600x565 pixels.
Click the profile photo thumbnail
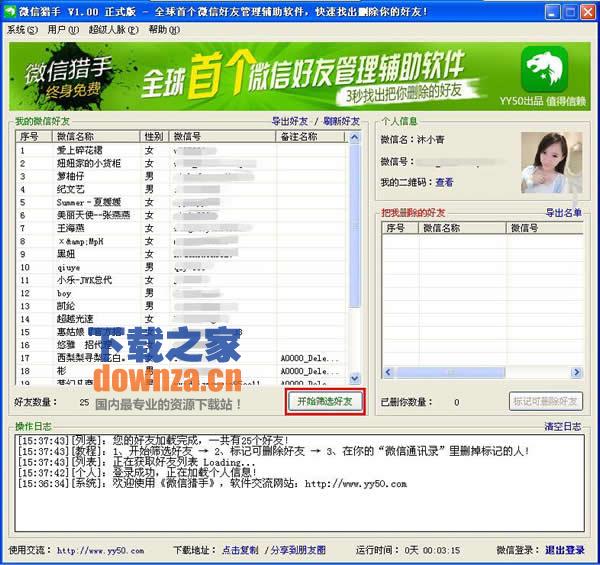pos(551,163)
